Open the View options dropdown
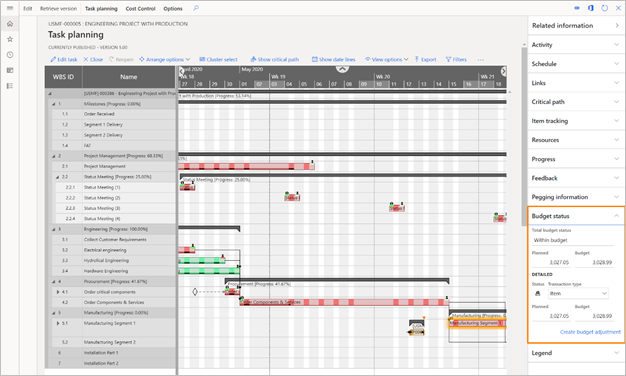 pyautogui.click(x=386, y=59)
